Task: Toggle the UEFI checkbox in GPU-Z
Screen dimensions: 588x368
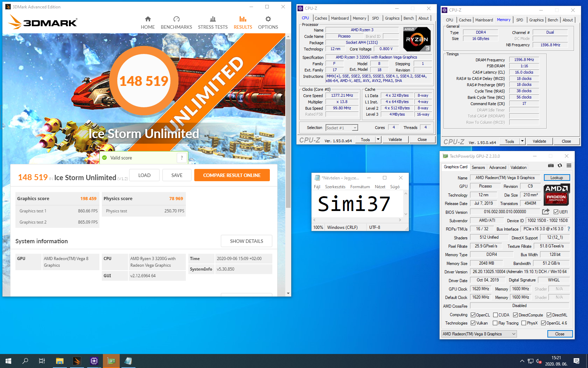Action: coord(556,212)
